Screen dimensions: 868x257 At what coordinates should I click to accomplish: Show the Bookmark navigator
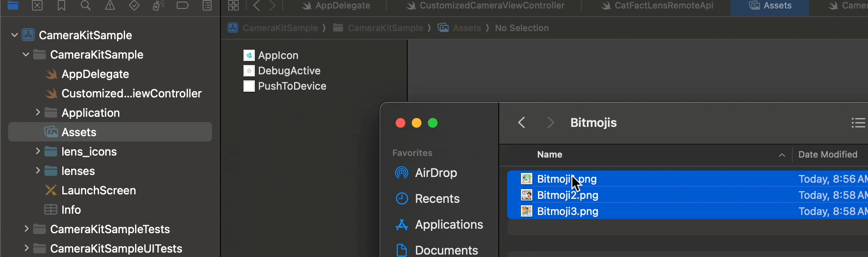[x=61, y=5]
